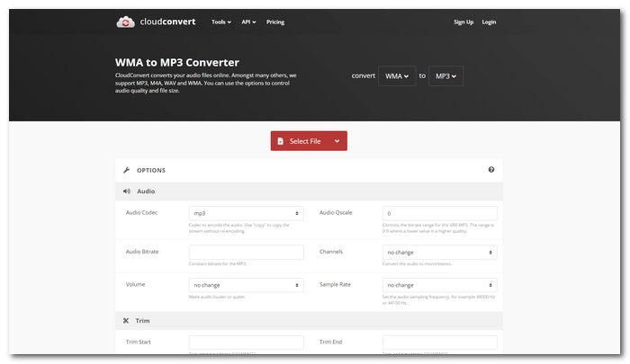
Task: Expand the Sample Rate dropdown
Action: point(439,285)
